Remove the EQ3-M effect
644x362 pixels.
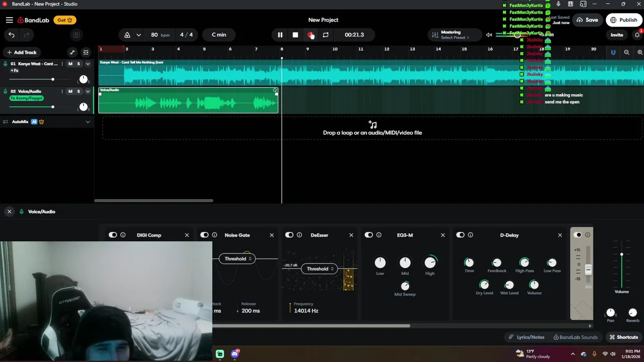[x=443, y=235]
